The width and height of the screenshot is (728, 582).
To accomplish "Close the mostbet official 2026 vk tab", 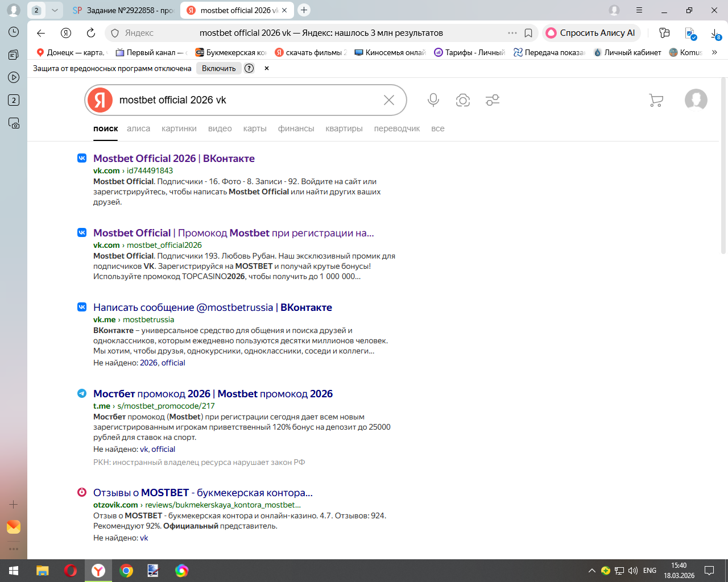I will pyautogui.click(x=284, y=10).
